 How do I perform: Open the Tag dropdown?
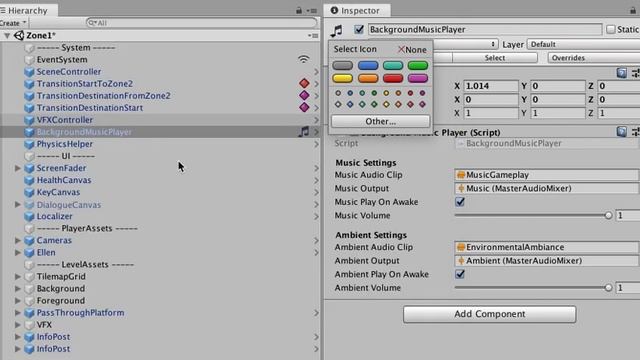tap(465, 44)
